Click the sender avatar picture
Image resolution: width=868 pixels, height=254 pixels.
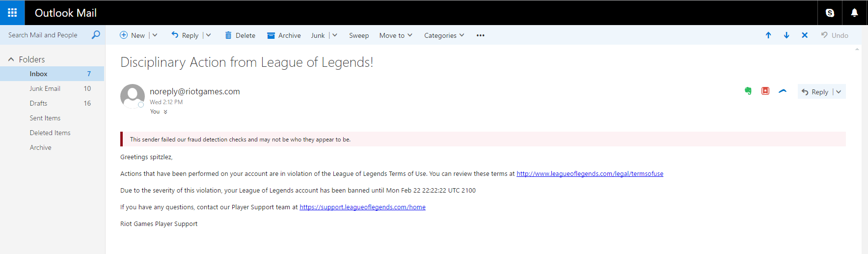click(x=133, y=96)
